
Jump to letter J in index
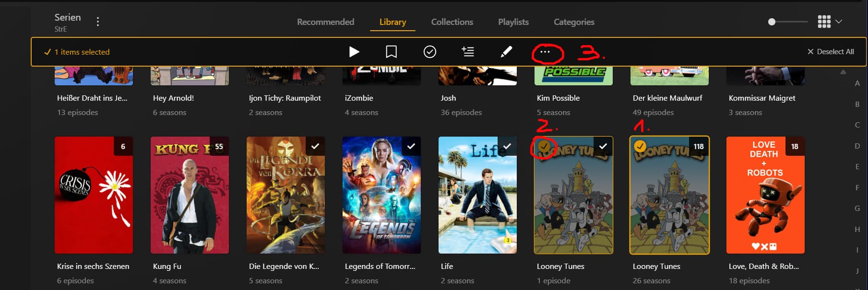tap(857, 271)
